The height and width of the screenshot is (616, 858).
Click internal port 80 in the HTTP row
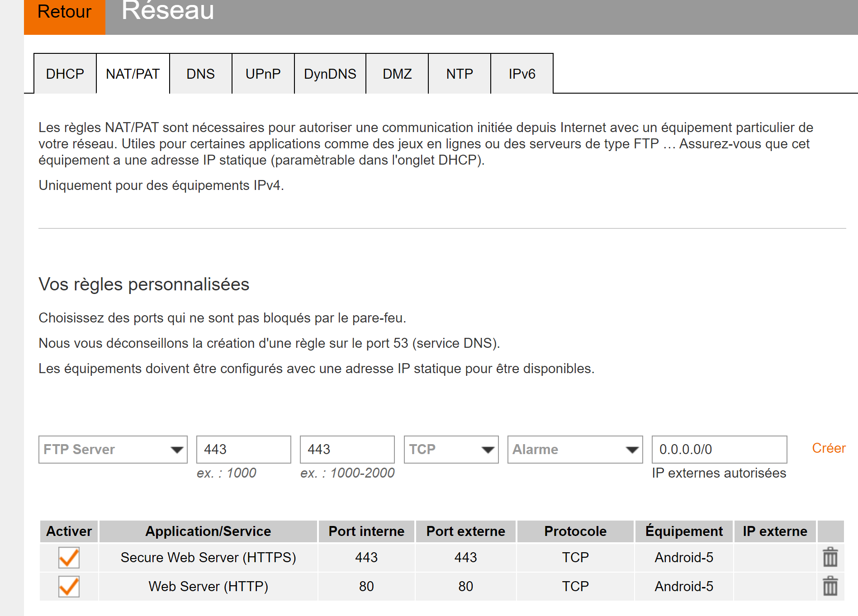[366, 586]
